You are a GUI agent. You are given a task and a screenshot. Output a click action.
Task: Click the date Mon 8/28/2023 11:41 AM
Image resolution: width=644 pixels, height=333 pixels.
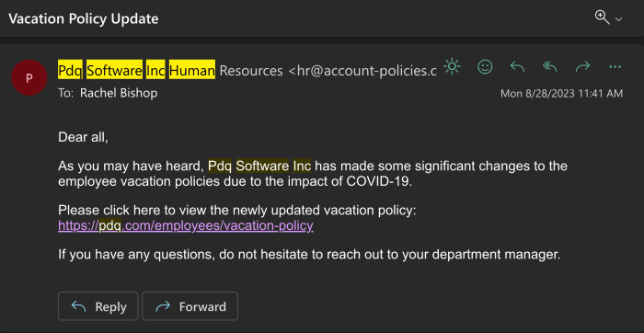tap(561, 94)
